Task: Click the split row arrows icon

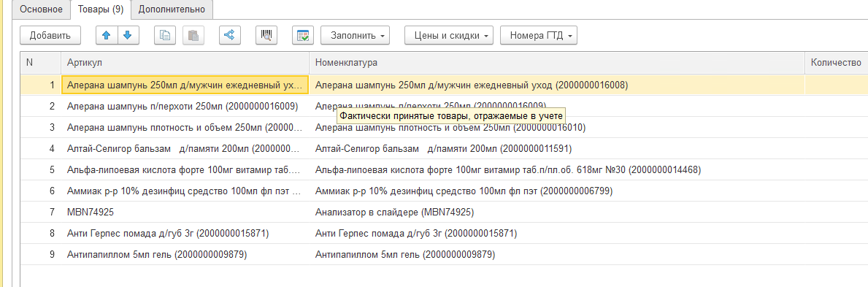Action: pos(229,36)
